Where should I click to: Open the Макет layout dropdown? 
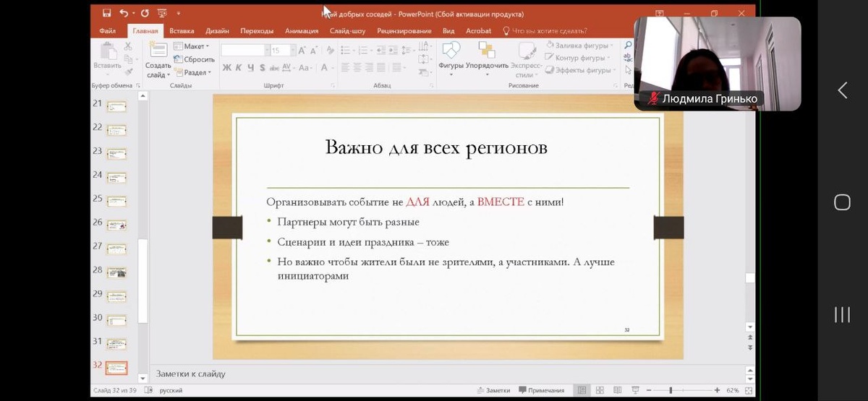(192, 46)
